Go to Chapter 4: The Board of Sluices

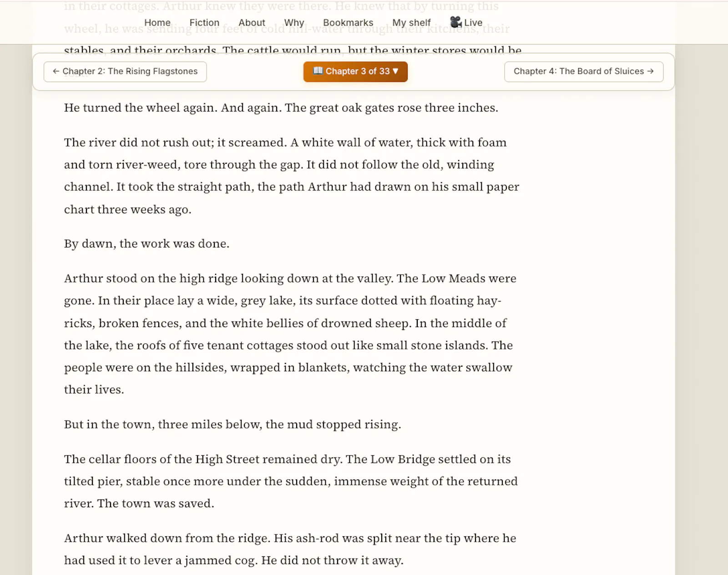tap(584, 71)
